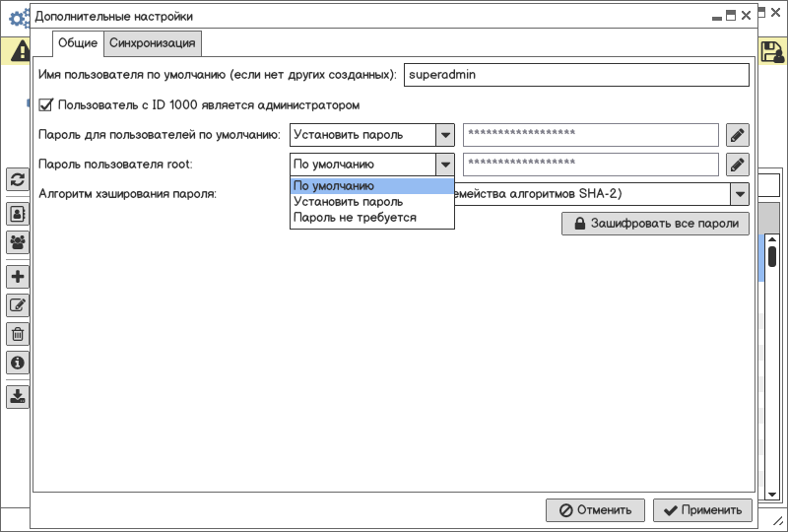Click the edit pencil-on-paper icon
This screenshot has height=532, width=788.
coord(18,305)
